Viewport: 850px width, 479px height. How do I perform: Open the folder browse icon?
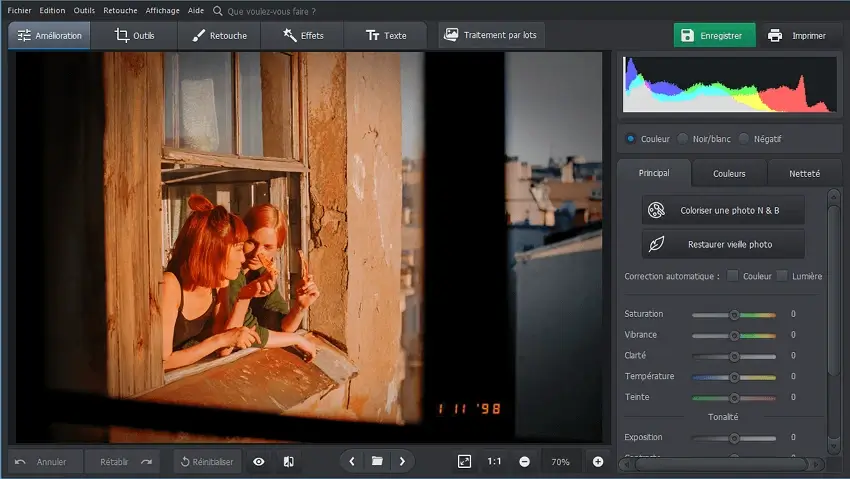377,461
